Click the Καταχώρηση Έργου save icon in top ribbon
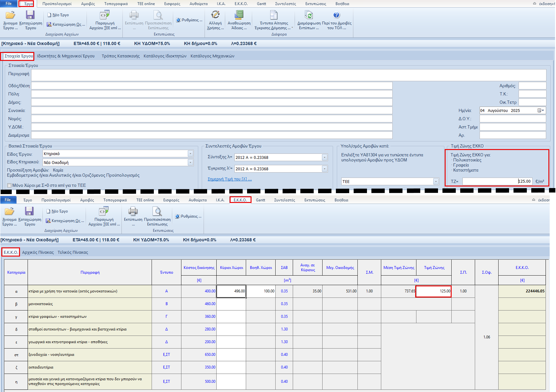Screen dimensions: 556x392 [30, 15]
